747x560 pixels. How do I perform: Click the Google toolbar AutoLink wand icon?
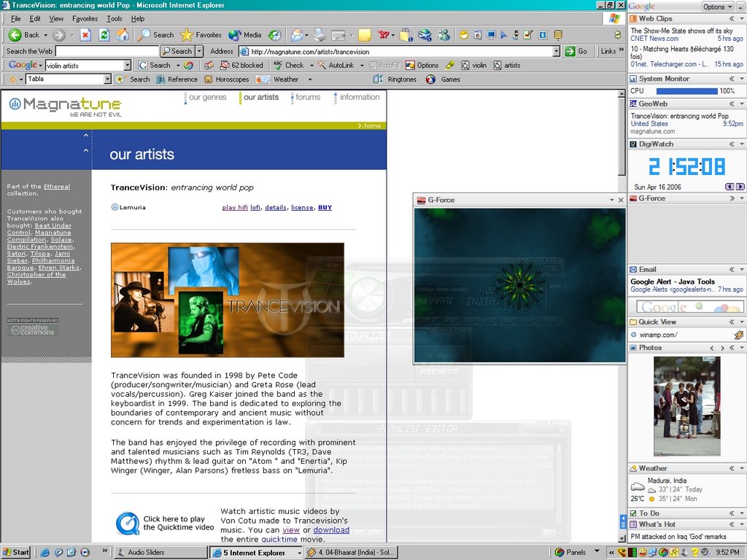click(x=322, y=65)
